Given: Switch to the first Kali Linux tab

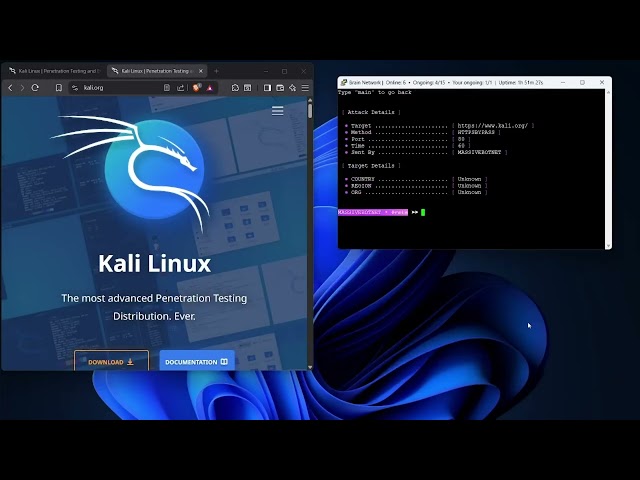Looking at the screenshot, I should click(x=55, y=71).
